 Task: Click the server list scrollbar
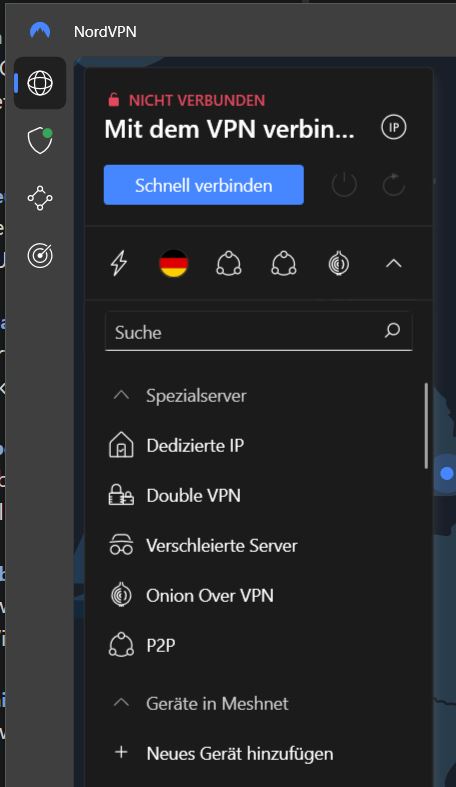[x=426, y=426]
